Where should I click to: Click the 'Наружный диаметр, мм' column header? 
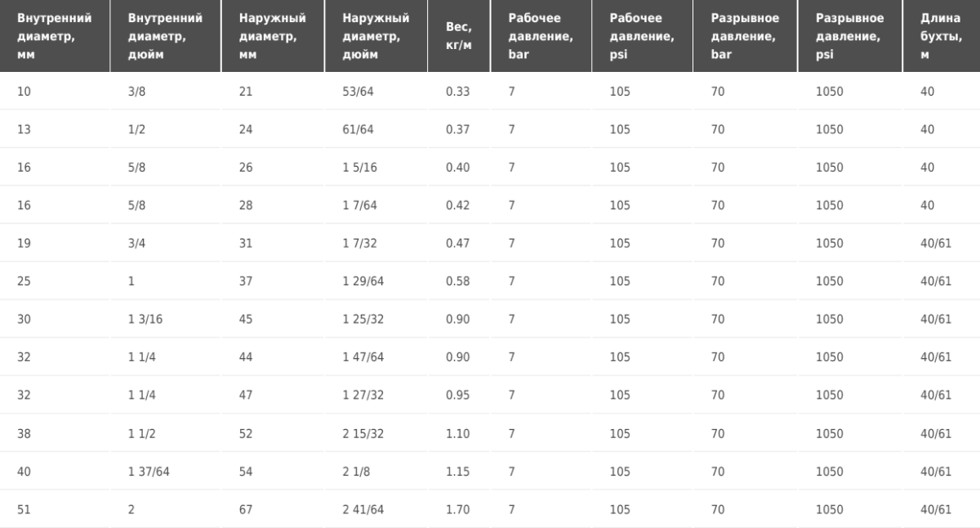[x=274, y=36]
